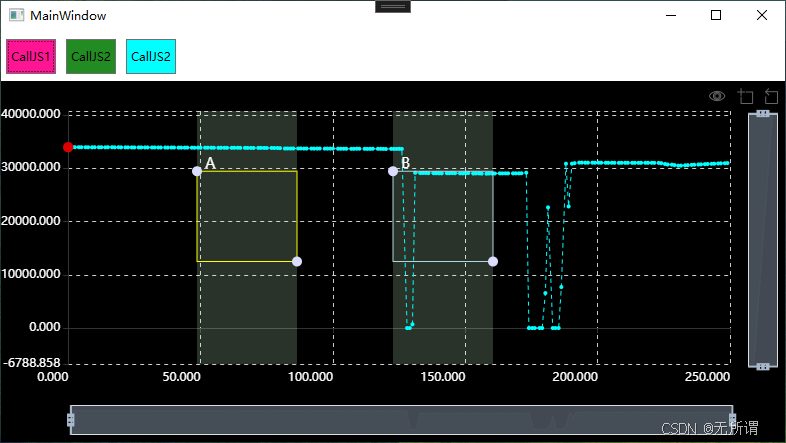
Task: Maximize the MainWindow window
Action: (x=716, y=15)
